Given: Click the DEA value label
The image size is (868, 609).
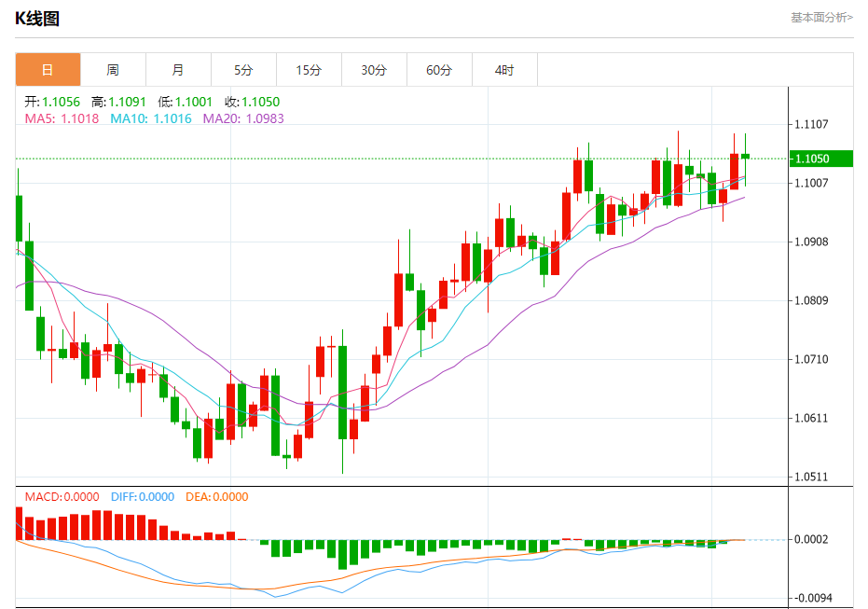Looking at the screenshot, I should (217, 496).
